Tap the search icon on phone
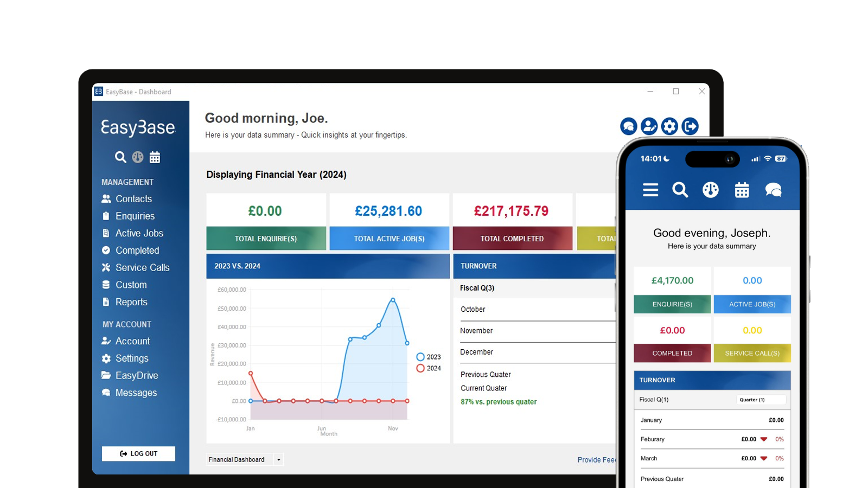The width and height of the screenshot is (868, 488). (680, 190)
